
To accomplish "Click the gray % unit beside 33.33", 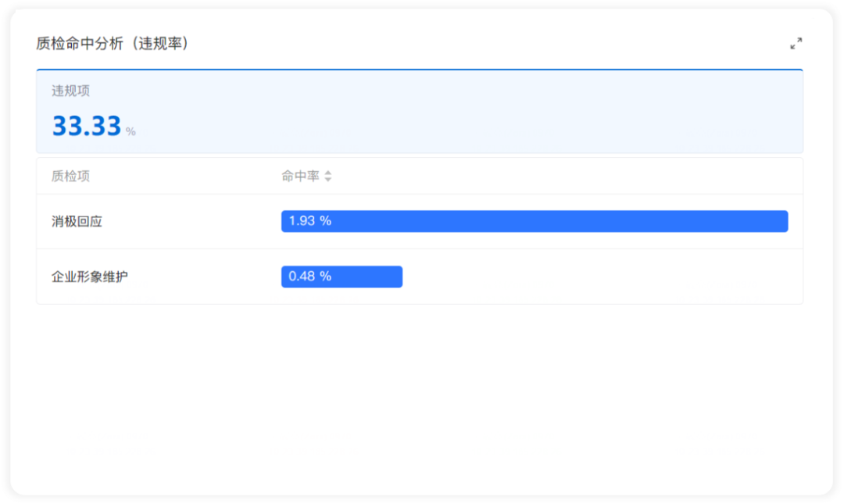I will [131, 131].
